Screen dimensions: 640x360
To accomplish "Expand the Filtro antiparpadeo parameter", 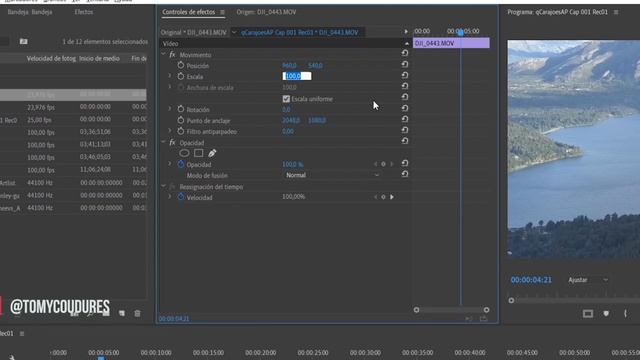I will (170, 131).
